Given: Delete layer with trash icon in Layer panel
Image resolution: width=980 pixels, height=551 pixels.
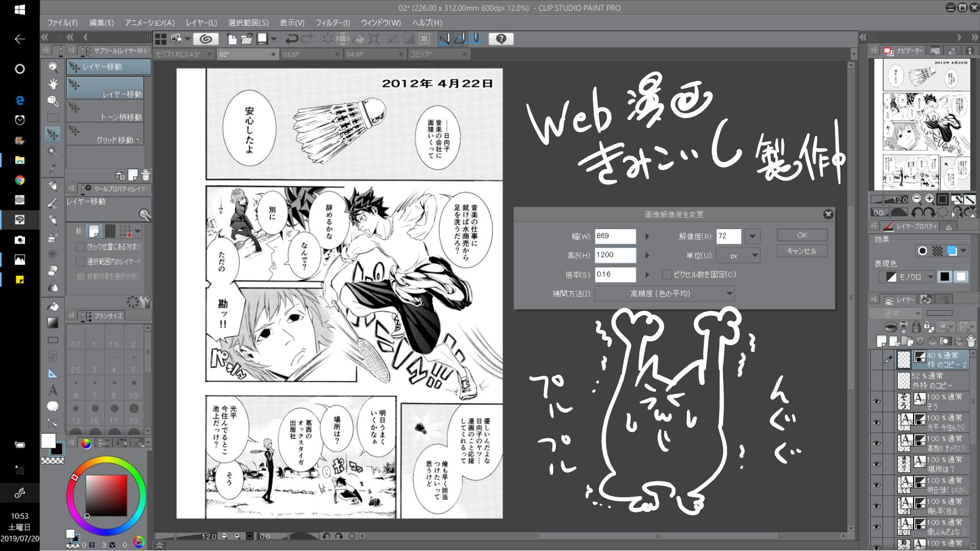Looking at the screenshot, I should 971,341.
